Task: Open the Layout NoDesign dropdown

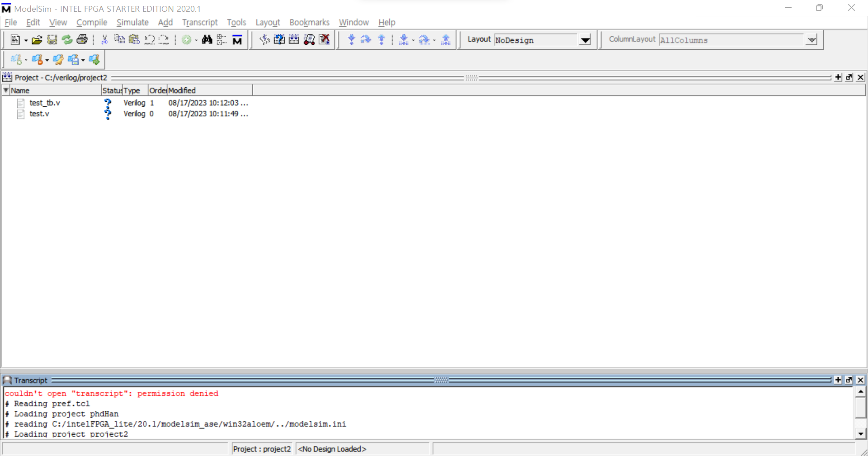Action: (x=585, y=40)
